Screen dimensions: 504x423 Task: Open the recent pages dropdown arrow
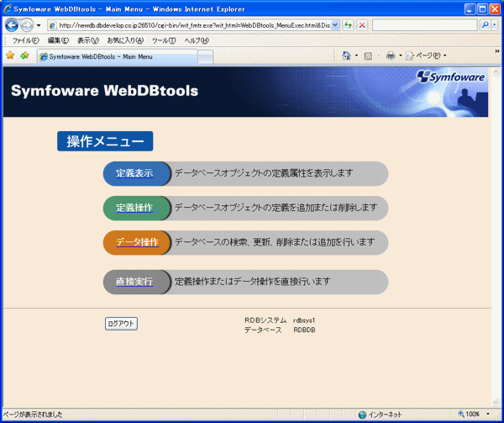coord(39,25)
